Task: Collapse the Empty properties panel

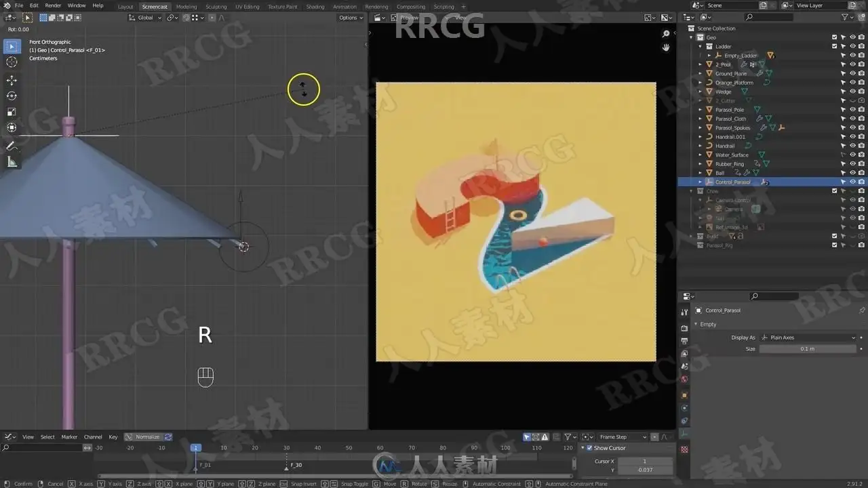Action: [696, 324]
